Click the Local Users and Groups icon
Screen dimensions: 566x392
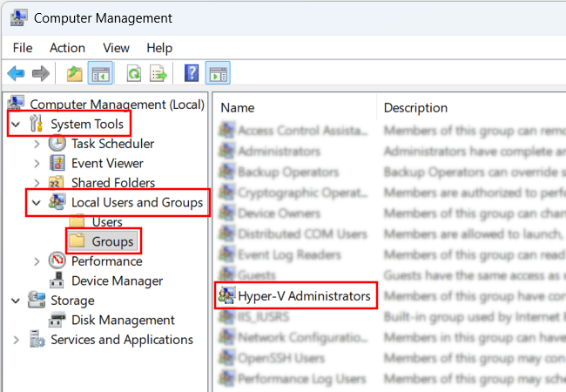57,202
